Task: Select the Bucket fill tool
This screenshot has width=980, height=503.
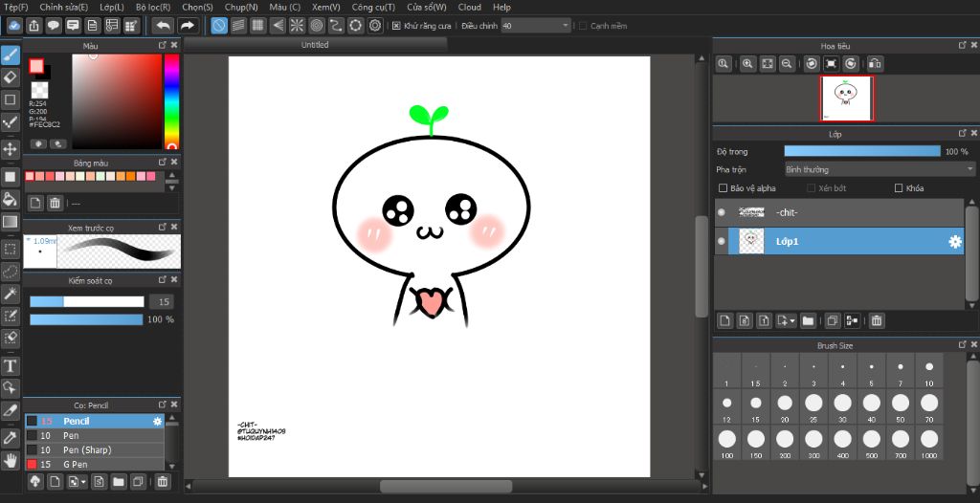Action: pyautogui.click(x=11, y=199)
